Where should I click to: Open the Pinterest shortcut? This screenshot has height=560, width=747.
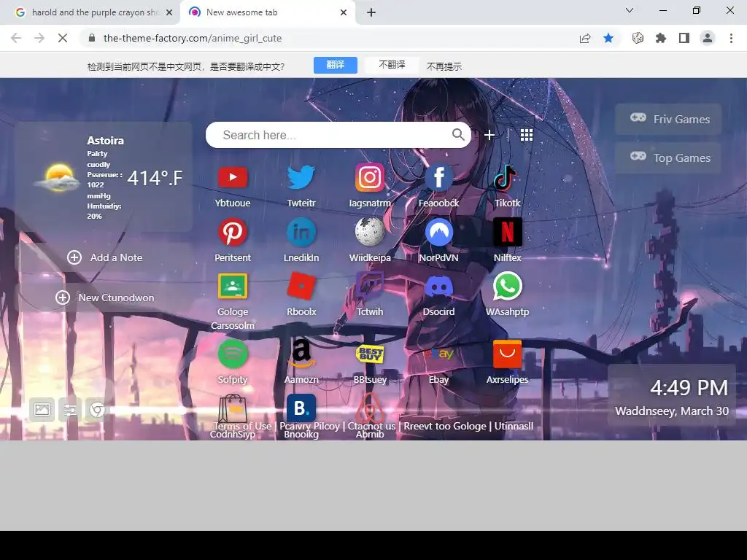(233, 232)
